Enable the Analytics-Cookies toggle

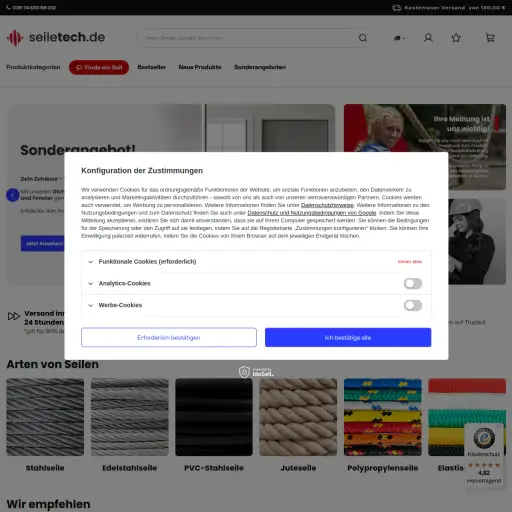click(413, 284)
